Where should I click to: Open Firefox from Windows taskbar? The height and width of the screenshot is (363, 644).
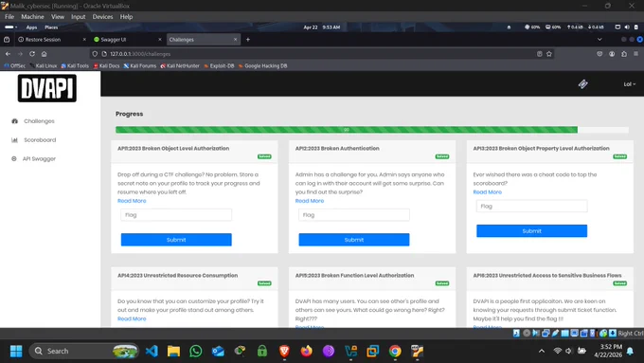[307, 351]
